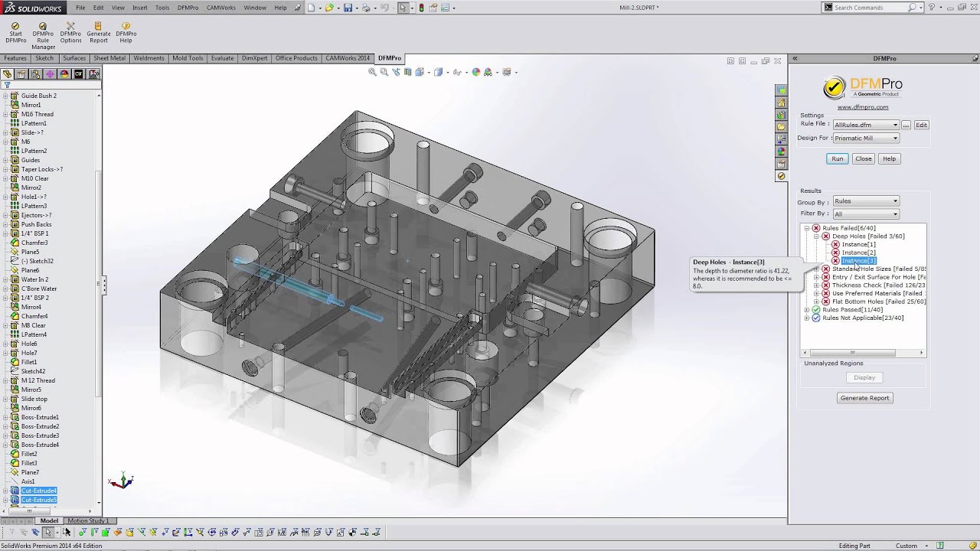This screenshot has width=980, height=551.
Task: Browse for rule file with ellipsis button
Action: pos(906,125)
